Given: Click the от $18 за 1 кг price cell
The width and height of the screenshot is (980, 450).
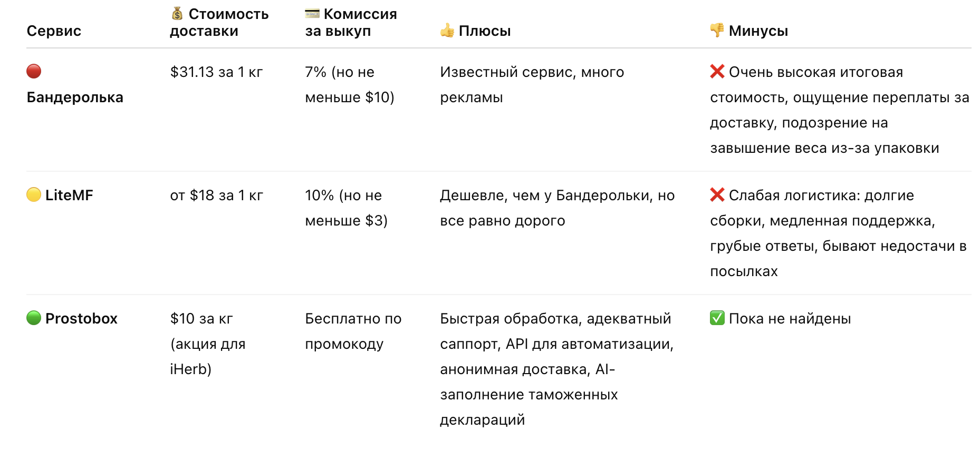Looking at the screenshot, I should point(216,195).
